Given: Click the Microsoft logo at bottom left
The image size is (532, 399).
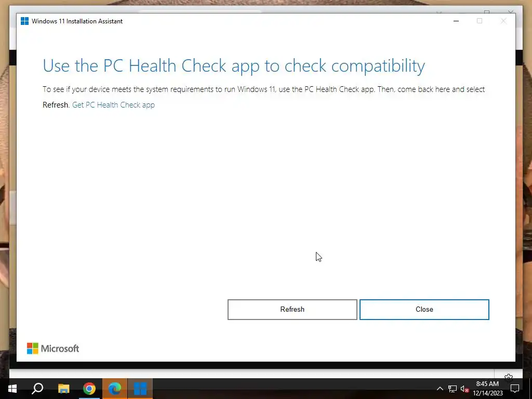Looking at the screenshot, I should 53,349.
